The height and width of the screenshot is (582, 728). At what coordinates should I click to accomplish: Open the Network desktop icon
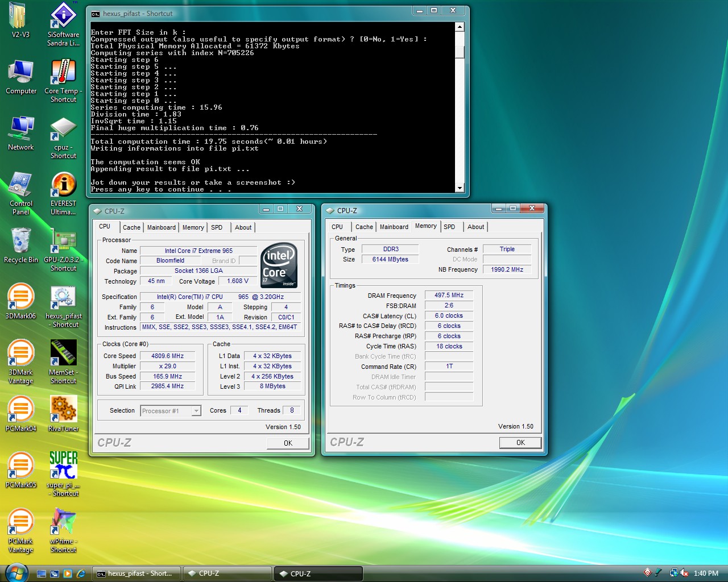coord(21,133)
